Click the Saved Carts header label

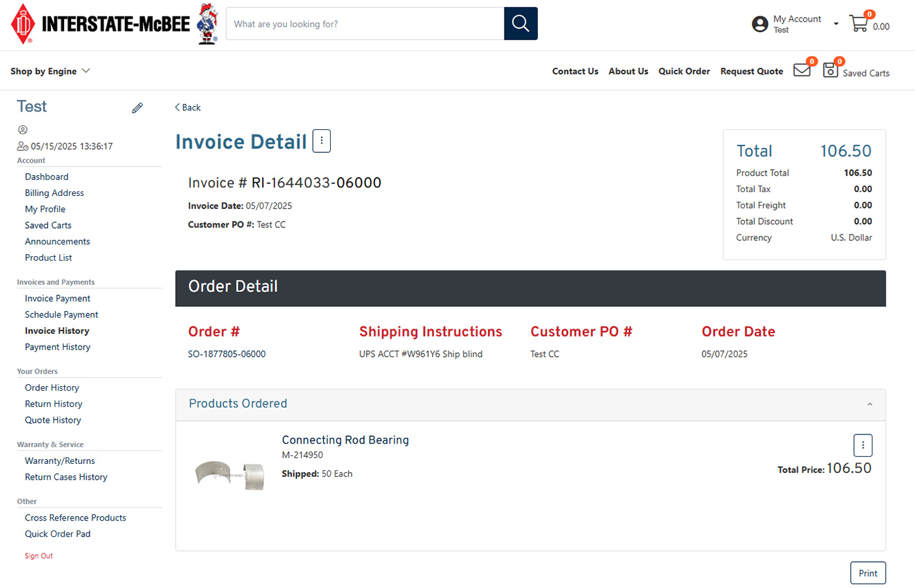point(866,73)
